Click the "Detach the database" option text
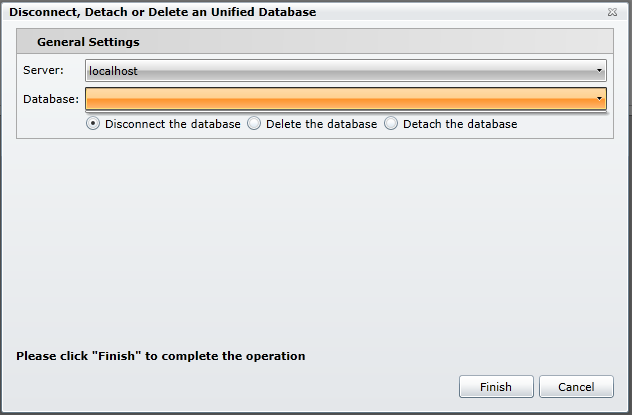 click(x=460, y=124)
